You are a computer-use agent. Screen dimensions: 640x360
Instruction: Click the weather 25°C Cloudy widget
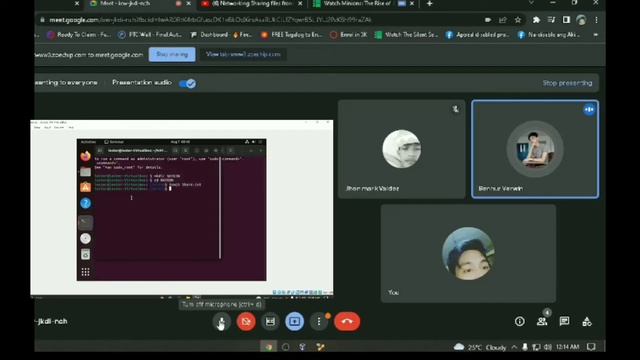click(480, 347)
